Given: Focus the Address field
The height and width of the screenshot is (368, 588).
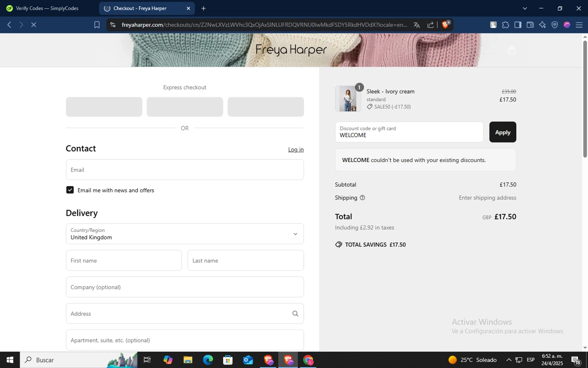Looking at the screenshot, I should (x=185, y=313).
